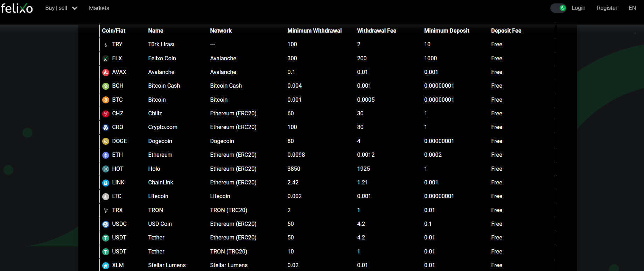Screen dimensions: 644x271
Task: Click the FLX Felixo Coin icon
Action: coord(106,59)
